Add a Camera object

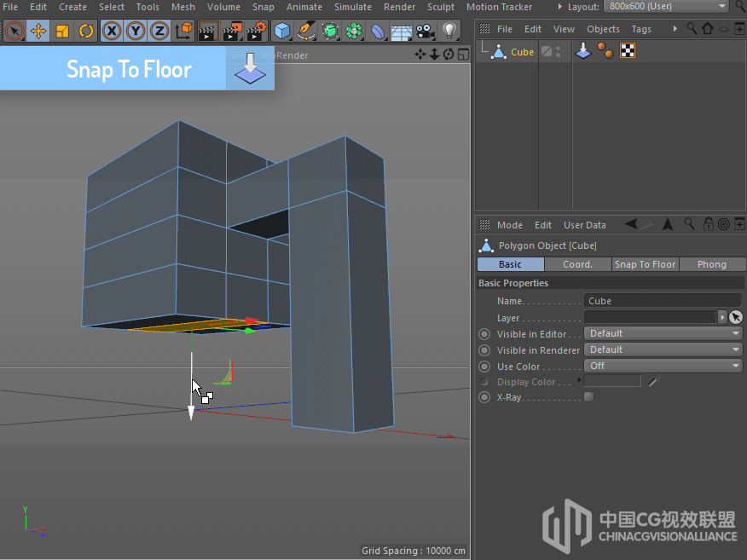425,32
